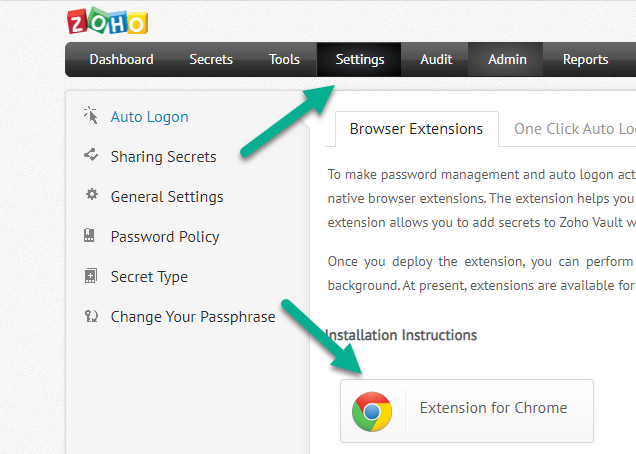Open the Sharing Secrets settings link
This screenshot has height=454, width=636.
tap(163, 156)
